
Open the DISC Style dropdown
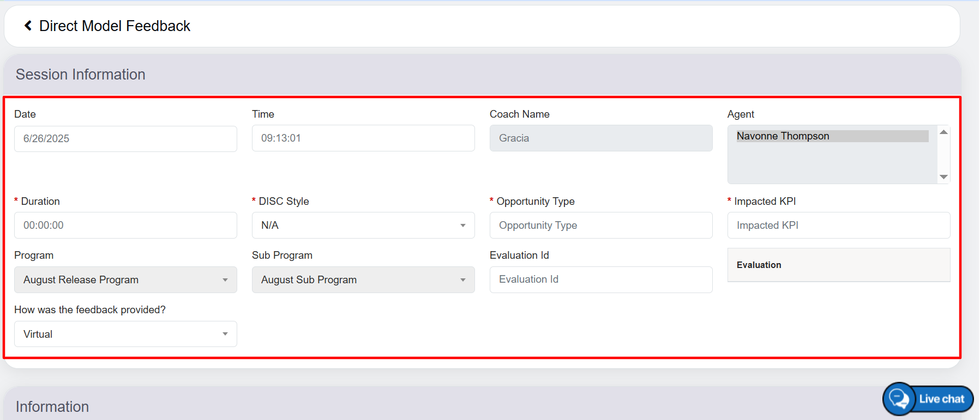(x=363, y=226)
